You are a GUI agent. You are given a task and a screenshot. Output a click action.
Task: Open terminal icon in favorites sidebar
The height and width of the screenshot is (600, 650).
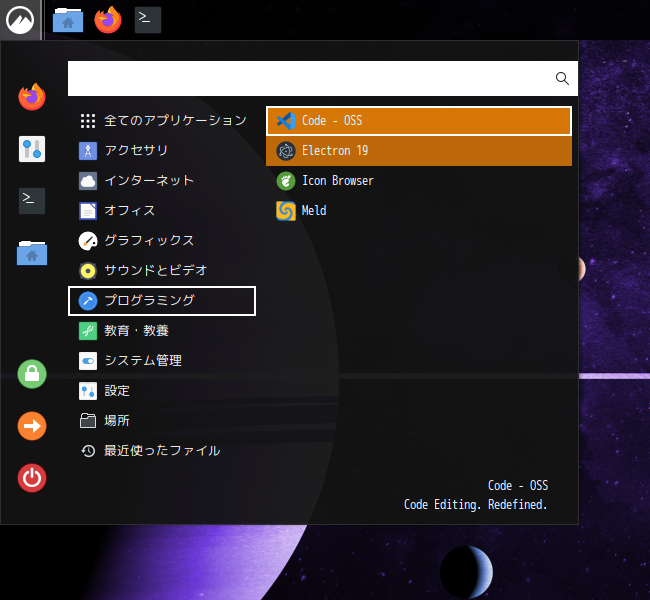point(32,201)
